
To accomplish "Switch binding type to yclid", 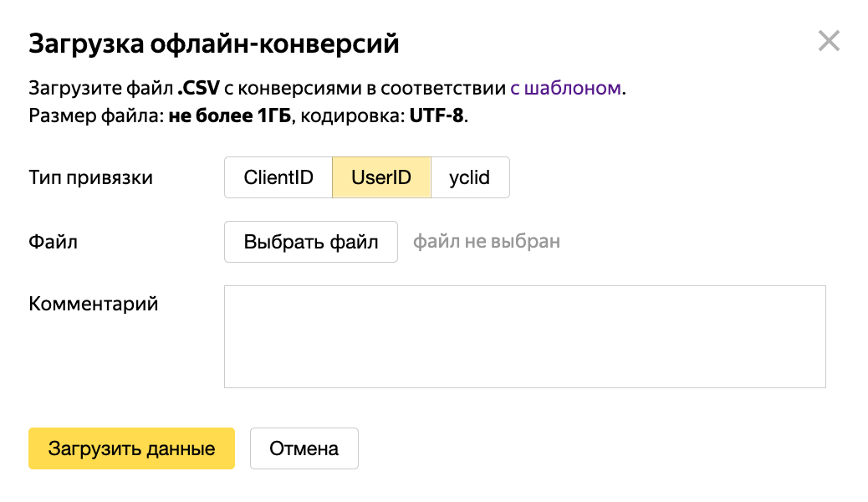I will 469,177.
